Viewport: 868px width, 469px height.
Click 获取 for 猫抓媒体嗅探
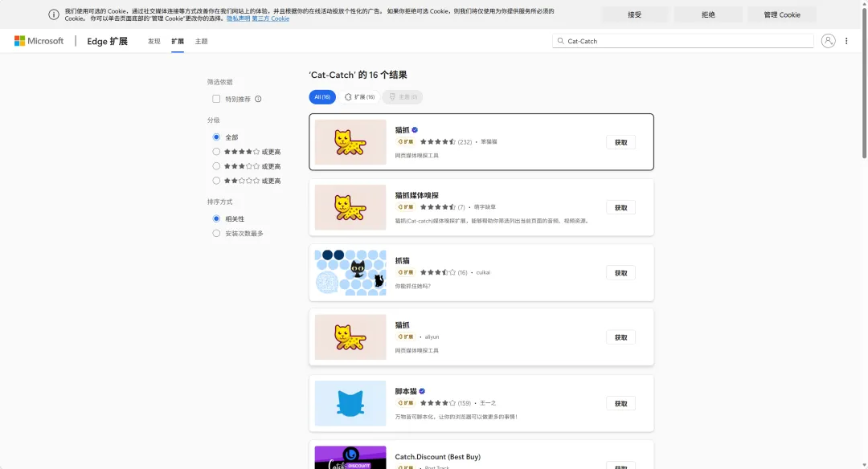point(620,207)
